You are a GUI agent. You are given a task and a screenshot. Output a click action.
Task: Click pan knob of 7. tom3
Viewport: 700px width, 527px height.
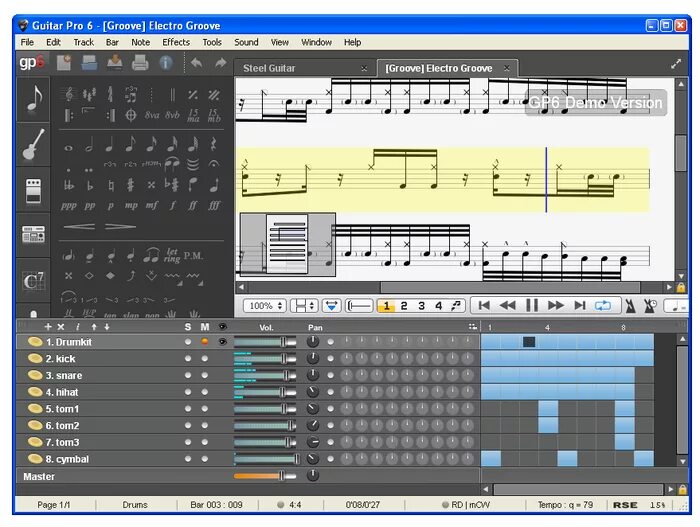[313, 442]
